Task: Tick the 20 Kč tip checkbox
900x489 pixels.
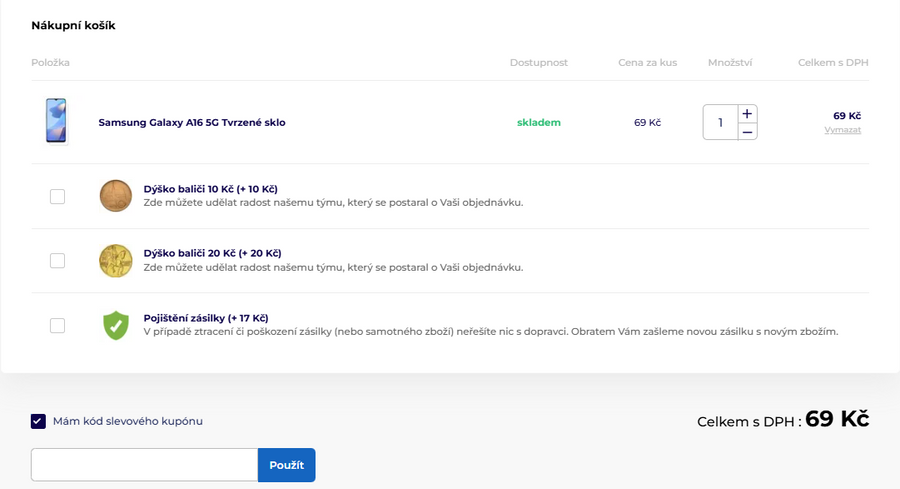Action: pos(57,260)
